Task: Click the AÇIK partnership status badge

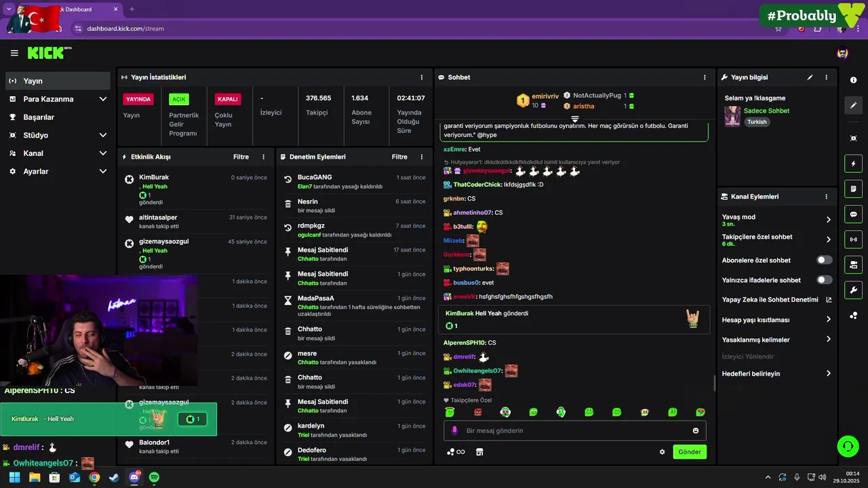Action: pyautogui.click(x=179, y=99)
